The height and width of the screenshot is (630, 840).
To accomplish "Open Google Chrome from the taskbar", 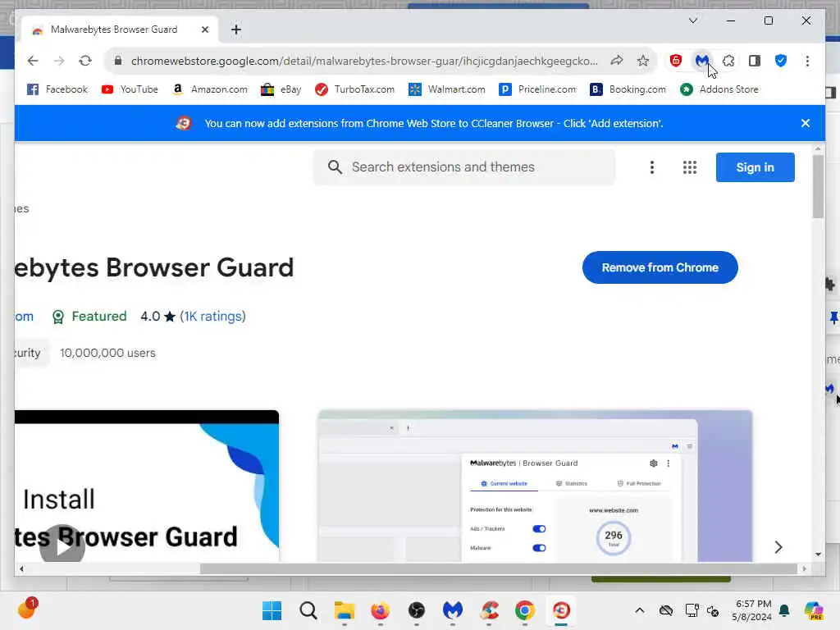I will (524, 610).
